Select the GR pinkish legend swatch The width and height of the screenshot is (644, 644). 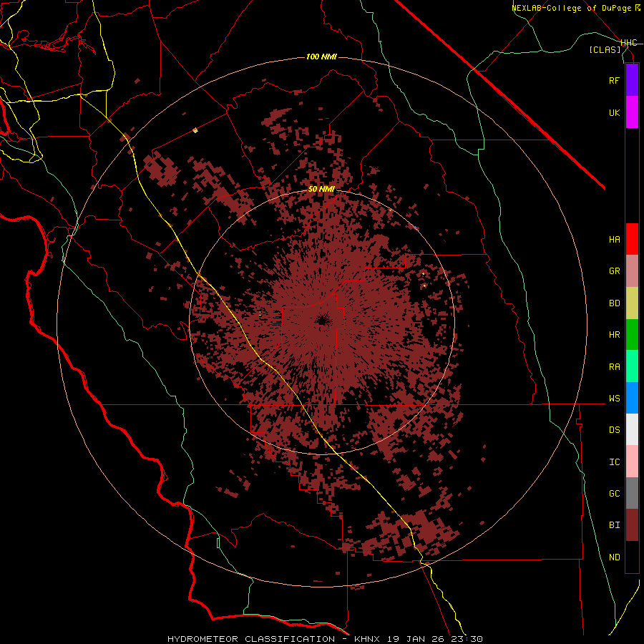632,271
